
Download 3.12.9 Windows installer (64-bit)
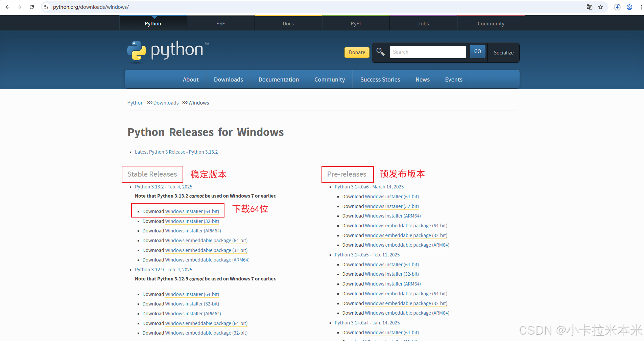click(x=192, y=294)
